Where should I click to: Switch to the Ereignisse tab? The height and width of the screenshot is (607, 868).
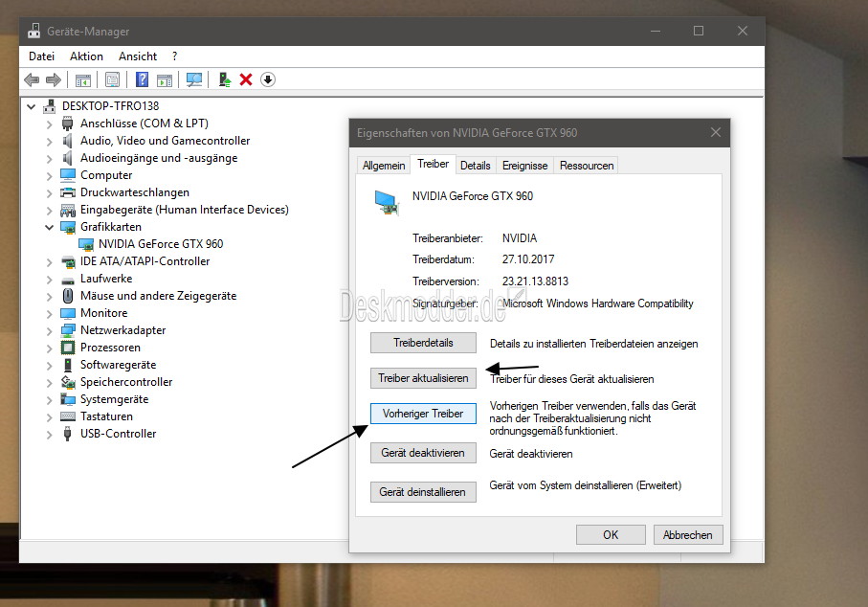(x=524, y=166)
